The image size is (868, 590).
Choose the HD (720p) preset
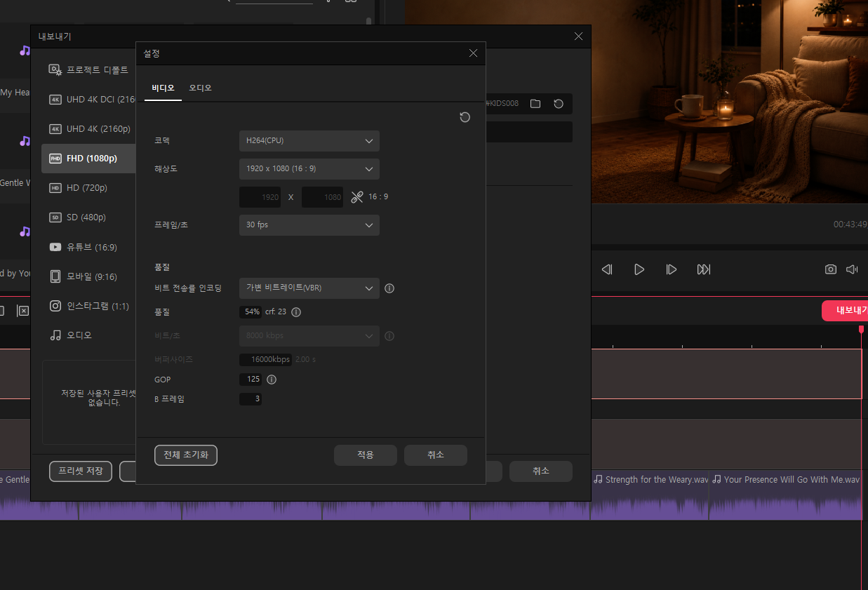[x=89, y=188]
